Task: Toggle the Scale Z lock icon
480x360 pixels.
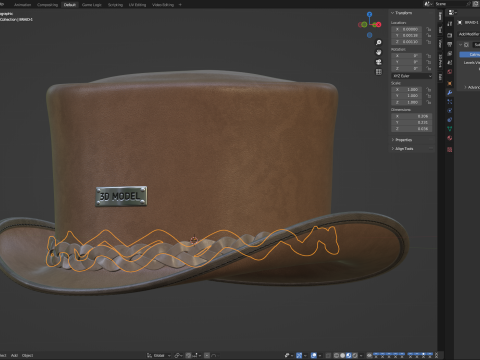Action: tap(429, 102)
